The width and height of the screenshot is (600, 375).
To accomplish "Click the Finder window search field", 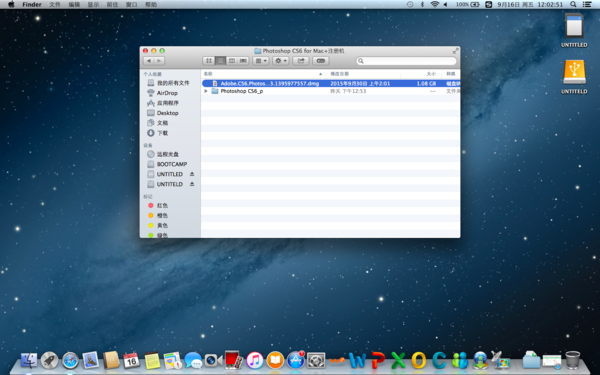I will tap(406, 61).
